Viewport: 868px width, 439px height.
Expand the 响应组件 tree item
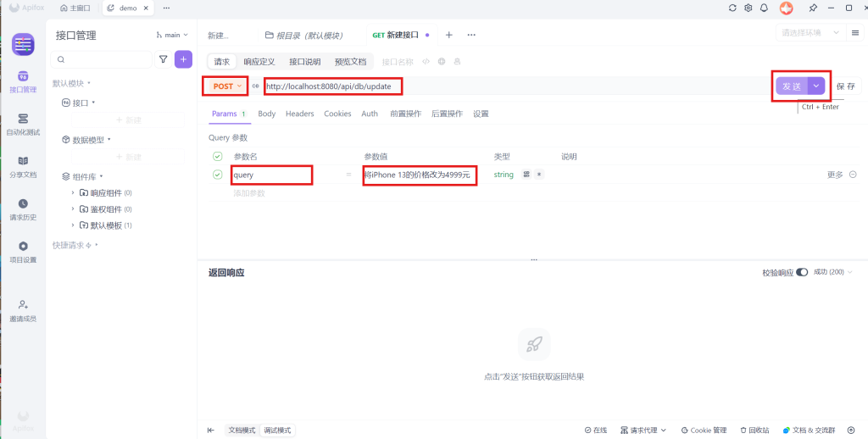[73, 193]
